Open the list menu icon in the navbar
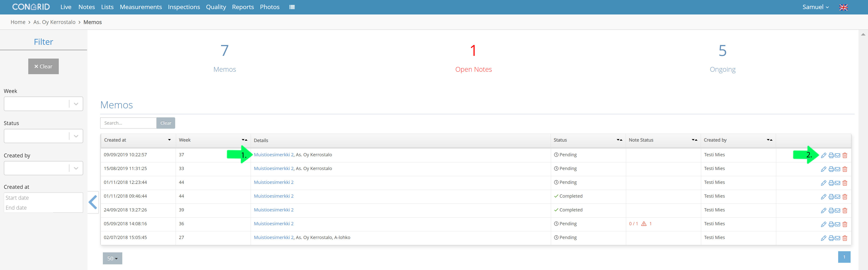 tap(292, 7)
